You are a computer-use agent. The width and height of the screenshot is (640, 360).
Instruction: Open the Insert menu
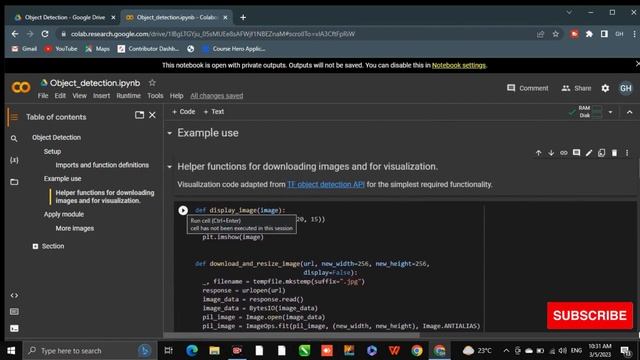tap(101, 96)
